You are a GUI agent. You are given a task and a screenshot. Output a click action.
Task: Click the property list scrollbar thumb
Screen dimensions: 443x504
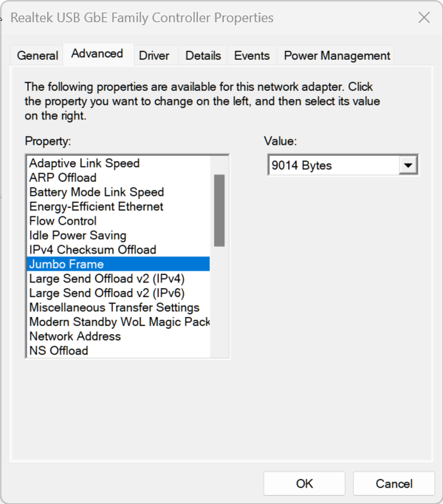[x=219, y=211]
